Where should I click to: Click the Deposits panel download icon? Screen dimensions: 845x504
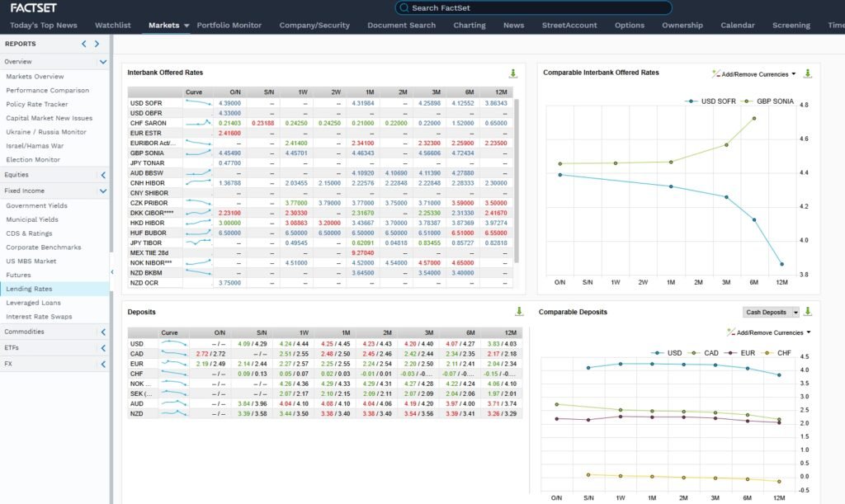point(519,312)
